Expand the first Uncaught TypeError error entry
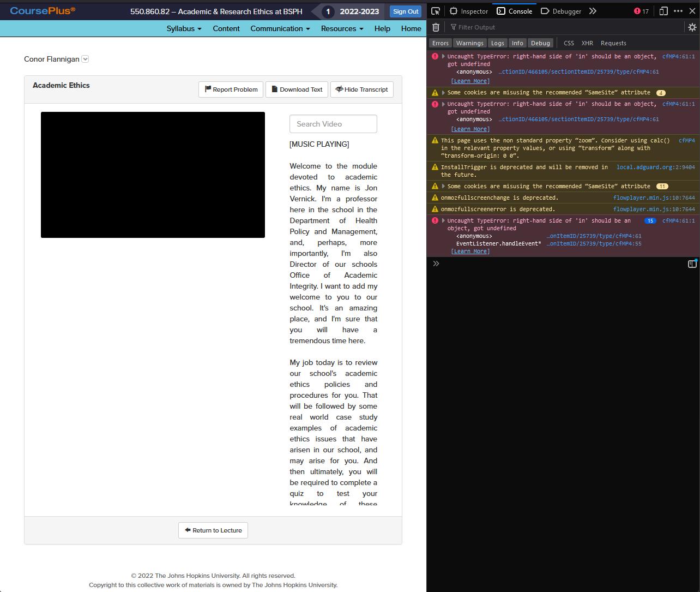The image size is (700, 592). tap(443, 56)
